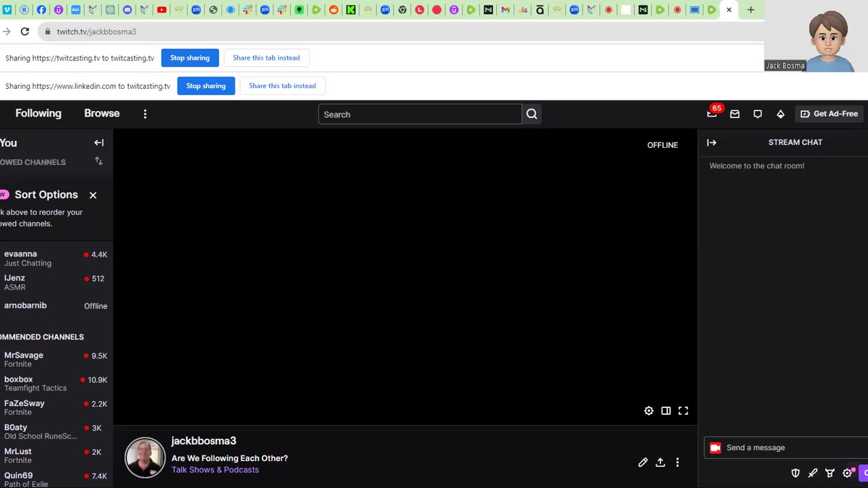Open chat settings gear icon

point(847,473)
